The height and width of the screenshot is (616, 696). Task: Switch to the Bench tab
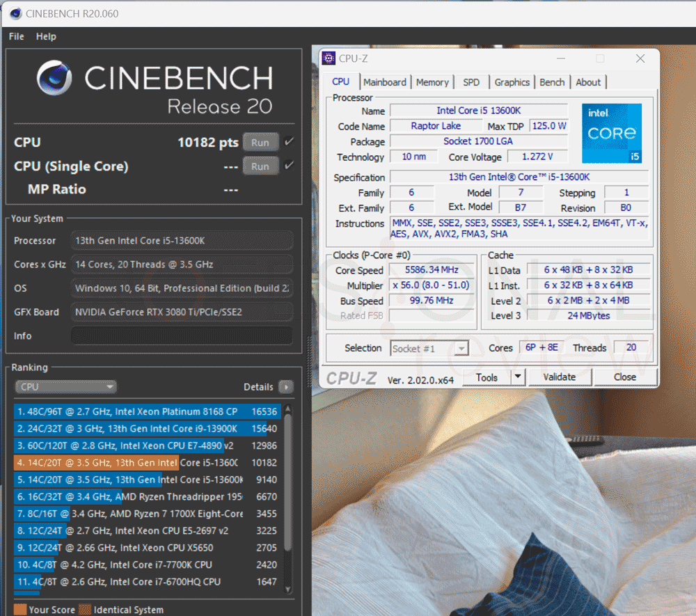(x=552, y=82)
